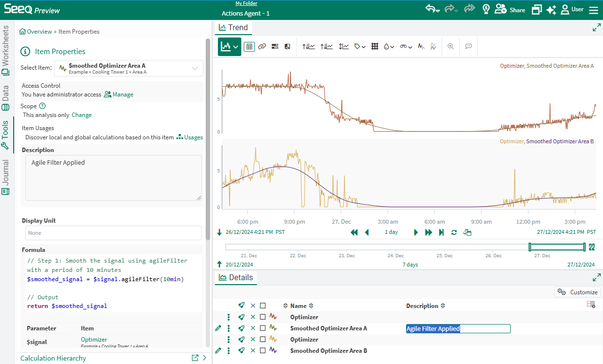Click the edit pencil for Smoothed Optimizer Area A
This screenshot has width=603, height=364.
pos(218,328)
